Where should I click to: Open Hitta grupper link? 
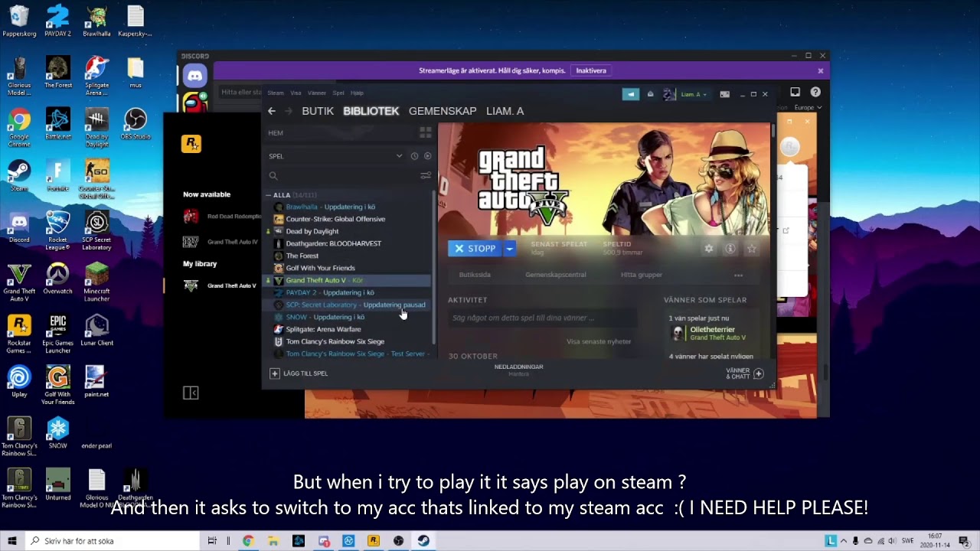pyautogui.click(x=642, y=275)
